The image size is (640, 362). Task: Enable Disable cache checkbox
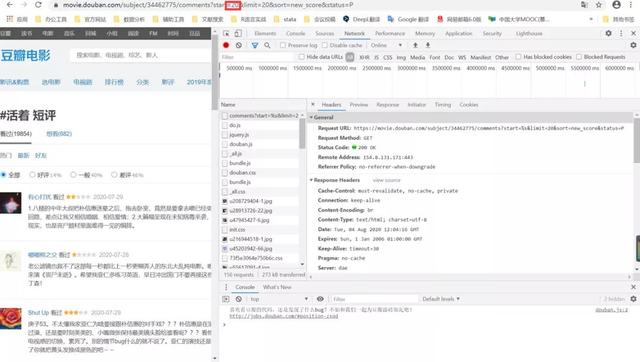coord(324,45)
